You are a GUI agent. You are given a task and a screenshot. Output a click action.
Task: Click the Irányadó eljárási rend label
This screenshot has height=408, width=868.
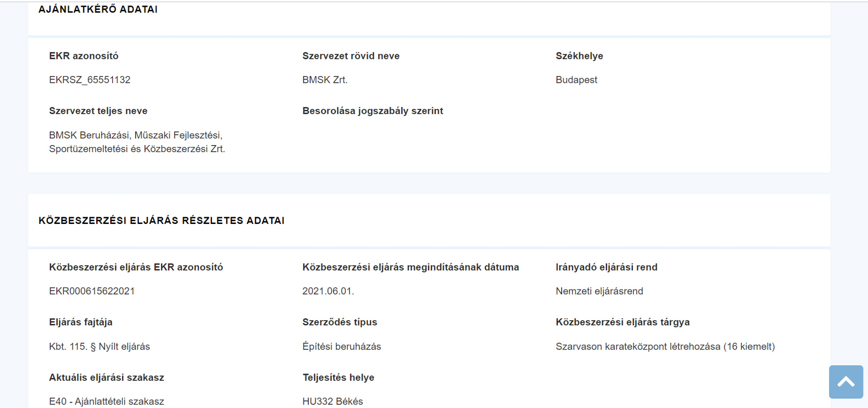tap(606, 267)
